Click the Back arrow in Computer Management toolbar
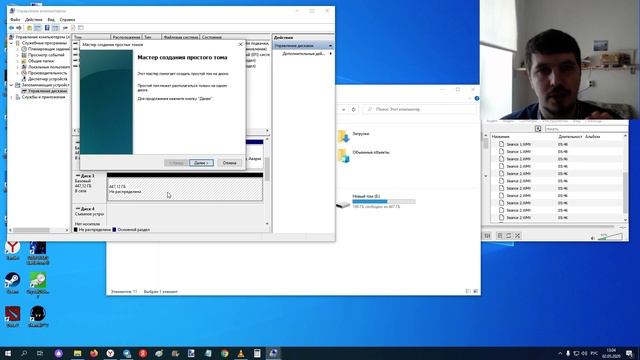The width and height of the screenshot is (640, 360). [11, 28]
